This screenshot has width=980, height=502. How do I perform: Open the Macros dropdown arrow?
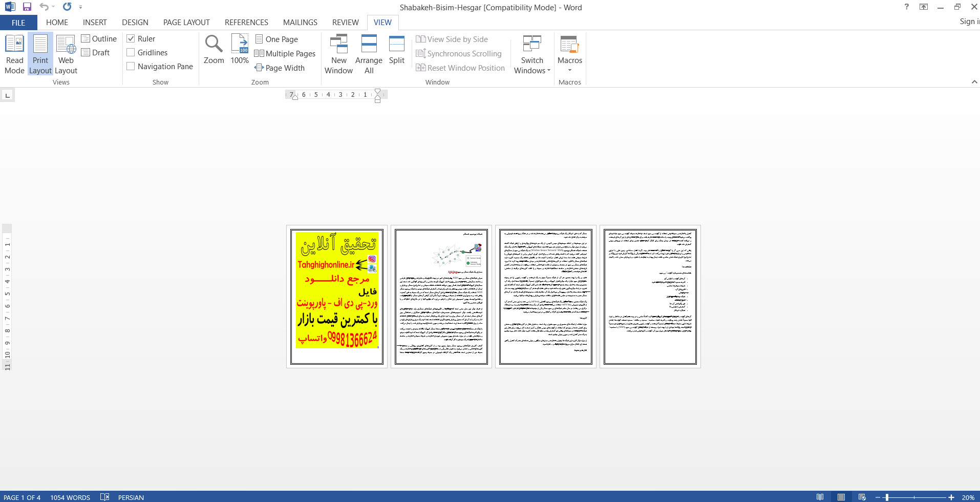(x=570, y=70)
